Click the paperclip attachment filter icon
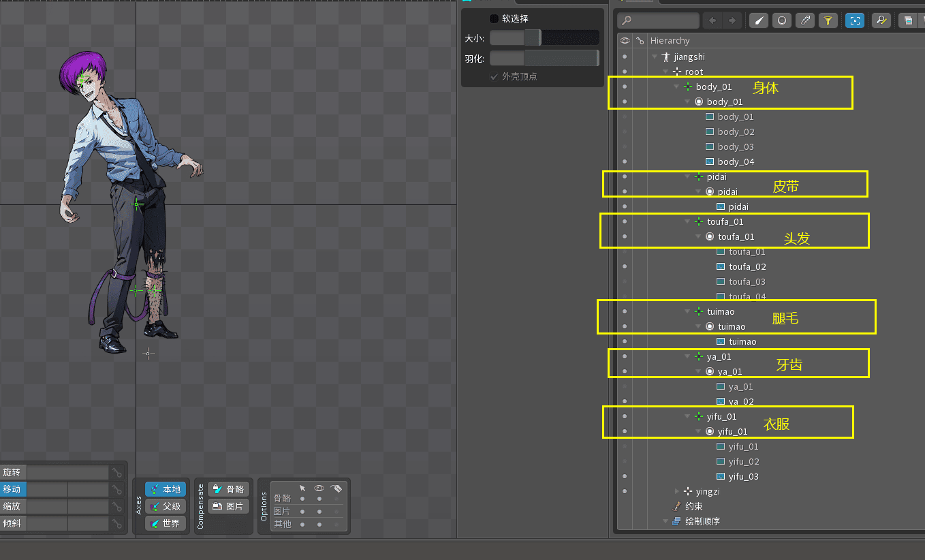The image size is (925, 560). pyautogui.click(x=805, y=20)
